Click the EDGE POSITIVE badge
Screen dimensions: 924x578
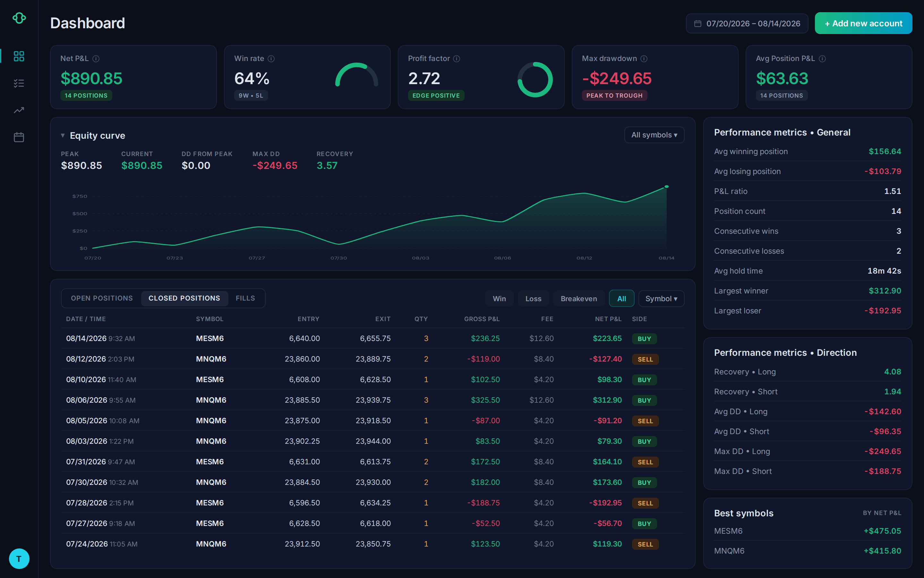[436, 96]
